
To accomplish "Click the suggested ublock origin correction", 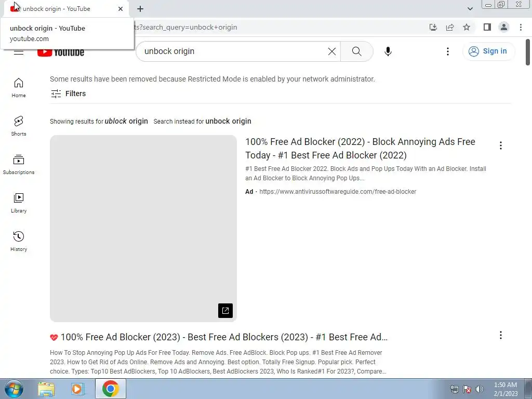I will tap(126, 121).
